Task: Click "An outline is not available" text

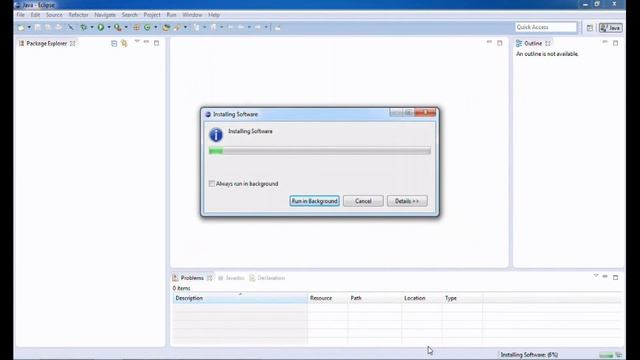Action: pyautogui.click(x=547, y=54)
